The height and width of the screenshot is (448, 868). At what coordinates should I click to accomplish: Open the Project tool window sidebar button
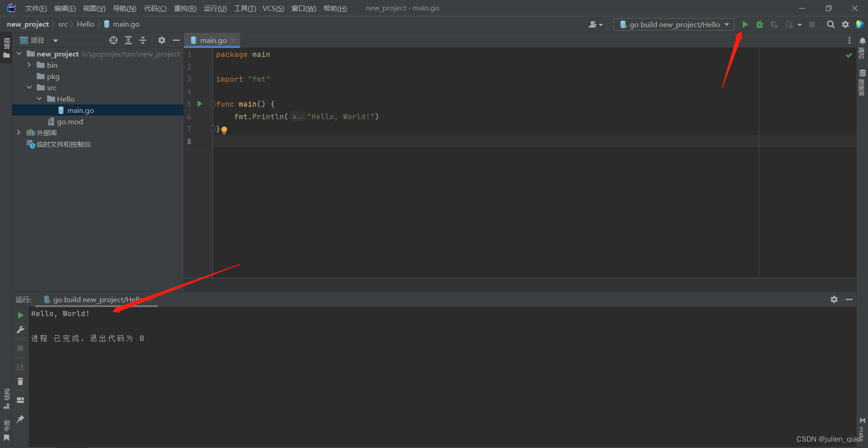[x=6, y=48]
